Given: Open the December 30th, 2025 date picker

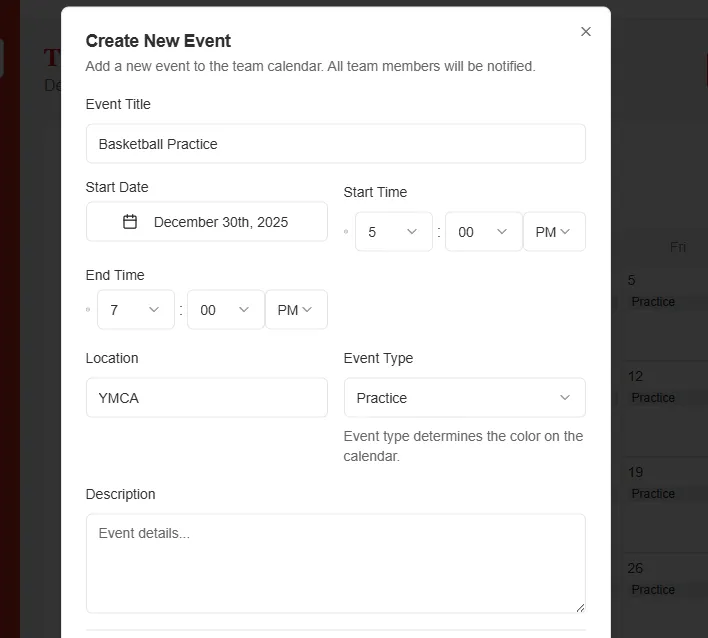Looking at the screenshot, I should click(x=207, y=222).
